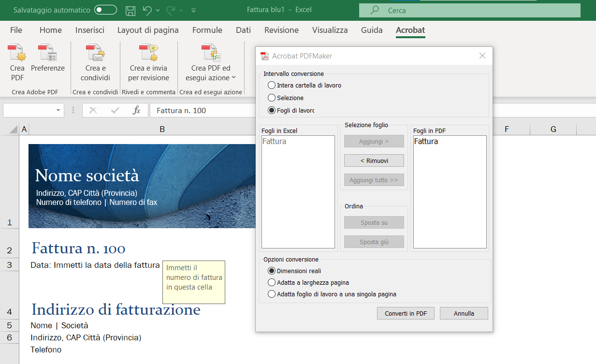The width and height of the screenshot is (596, 364).
Task: Toggle the Salvataggio automatico switch
Action: point(105,10)
